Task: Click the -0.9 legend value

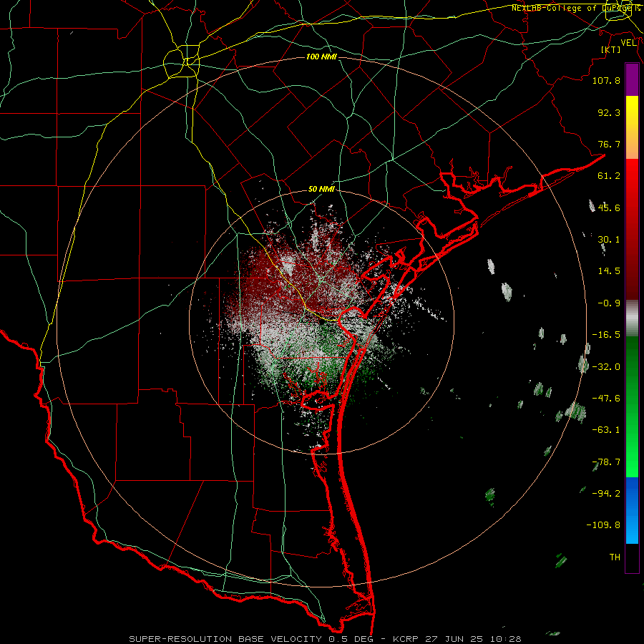Action: point(609,303)
